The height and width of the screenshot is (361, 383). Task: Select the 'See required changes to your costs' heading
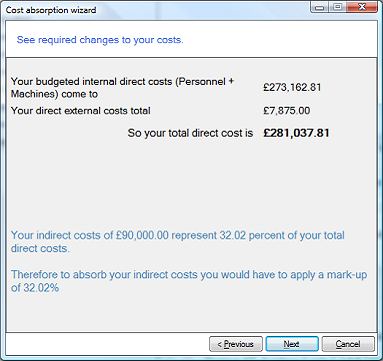[x=100, y=40]
